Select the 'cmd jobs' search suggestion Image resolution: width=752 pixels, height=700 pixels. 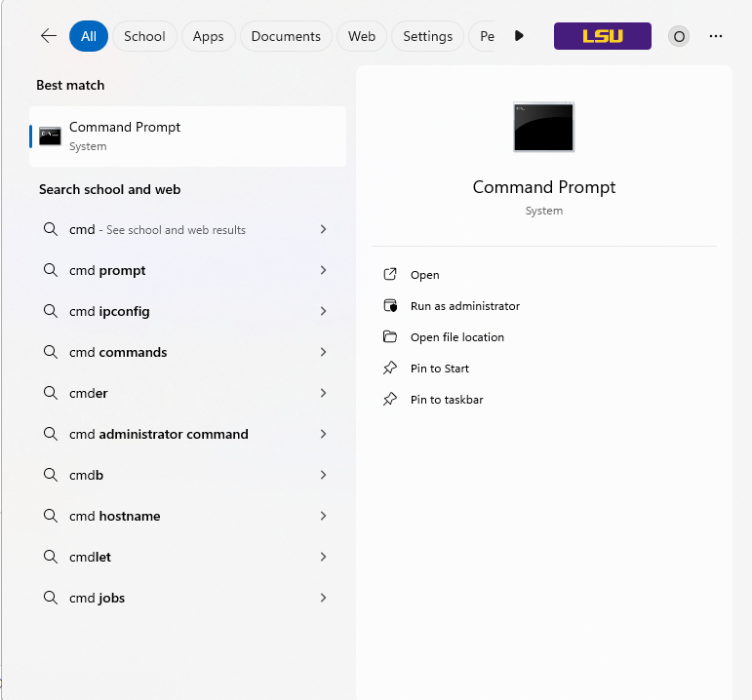[x=187, y=598]
